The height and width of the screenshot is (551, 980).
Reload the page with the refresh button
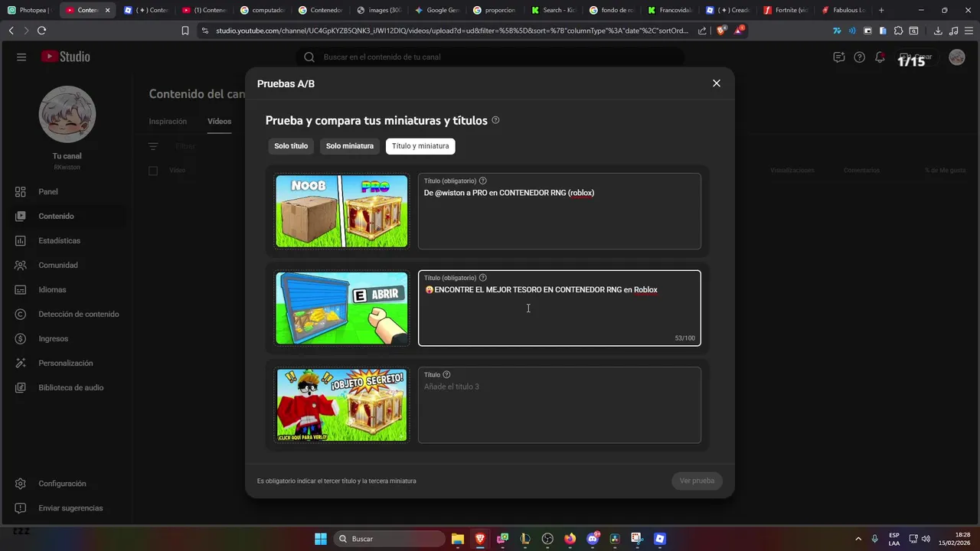(x=41, y=31)
